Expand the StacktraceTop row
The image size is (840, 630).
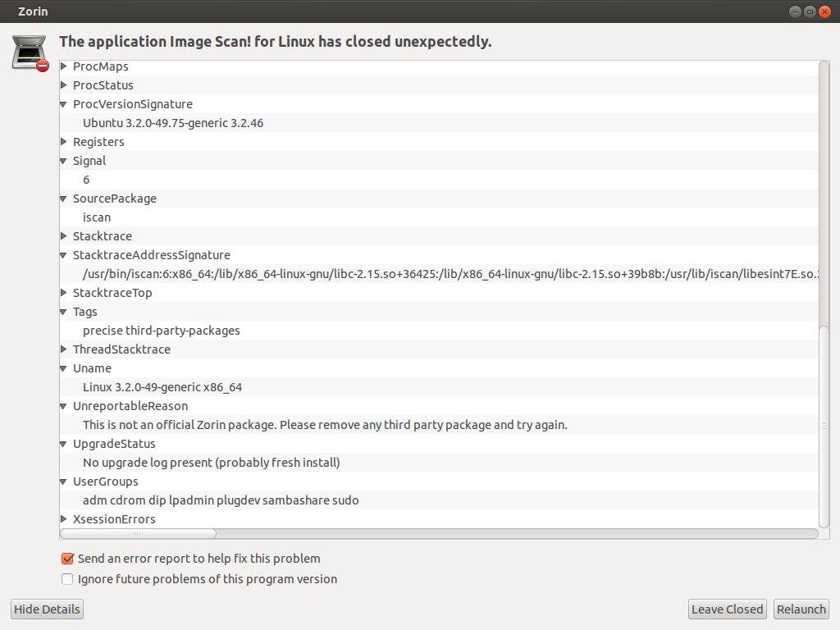pyautogui.click(x=65, y=293)
